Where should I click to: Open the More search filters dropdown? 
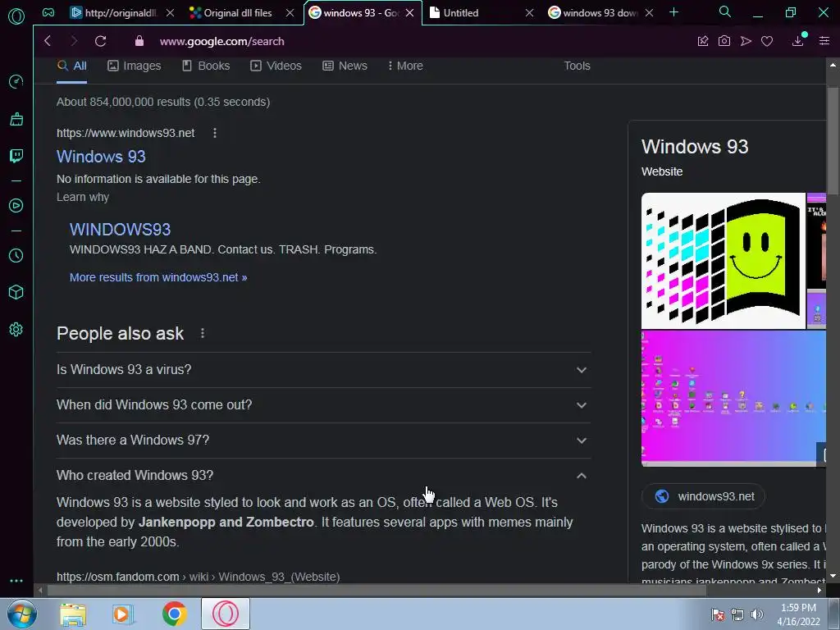point(405,66)
